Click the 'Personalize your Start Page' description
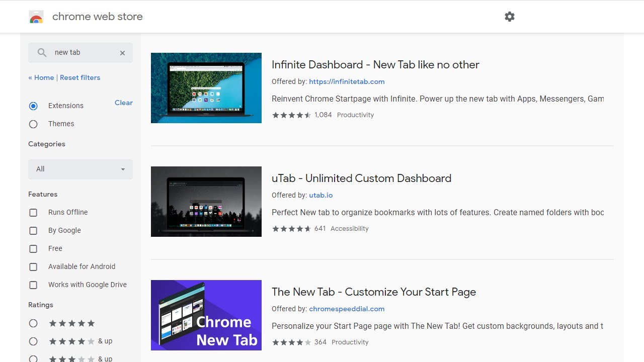This screenshot has width=644, height=362. click(438, 326)
